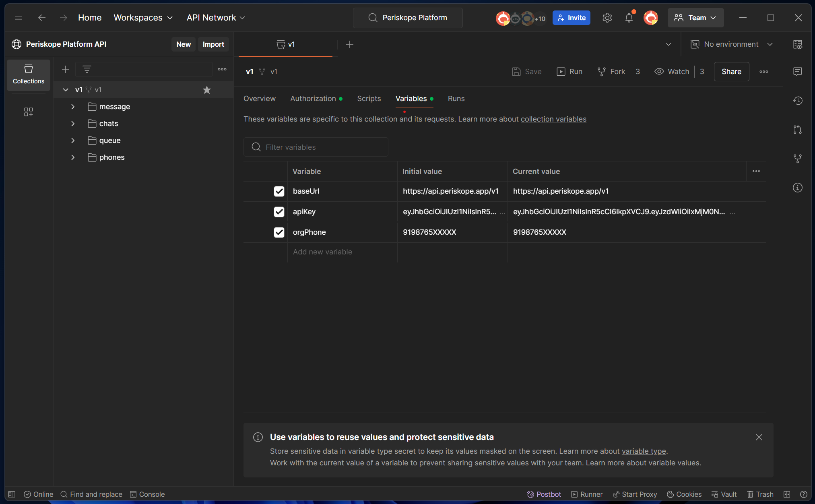Image resolution: width=815 pixels, height=504 pixels.
Task: Fork the v1 collection
Action: click(611, 72)
